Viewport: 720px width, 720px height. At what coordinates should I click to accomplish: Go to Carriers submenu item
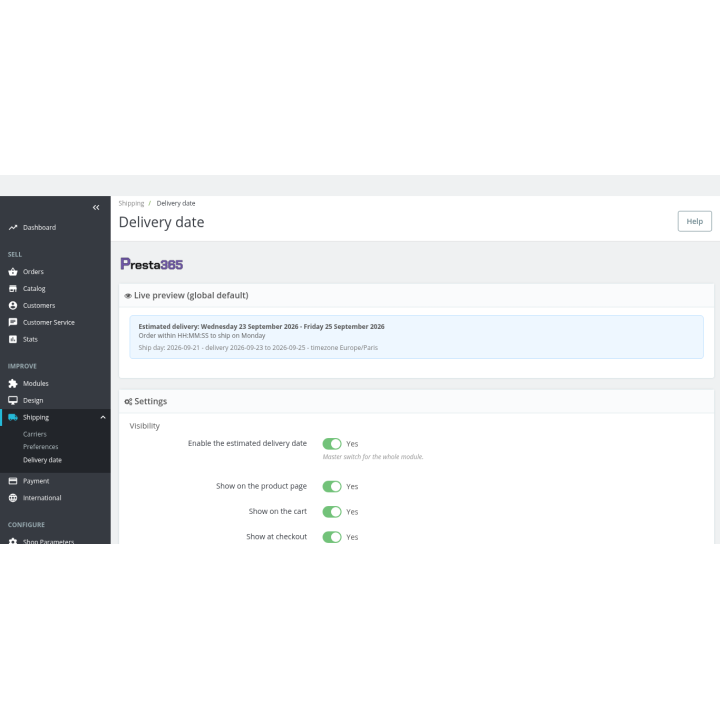35,434
